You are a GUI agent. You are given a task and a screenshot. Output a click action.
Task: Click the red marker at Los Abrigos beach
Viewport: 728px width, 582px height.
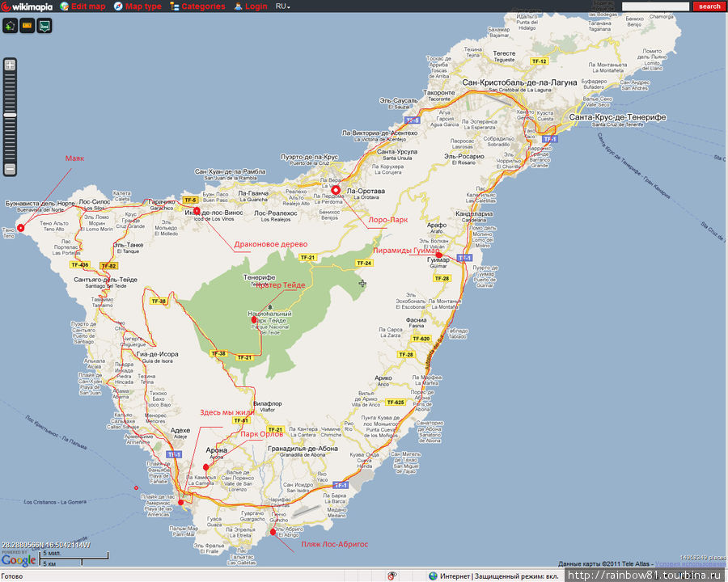[273, 531]
